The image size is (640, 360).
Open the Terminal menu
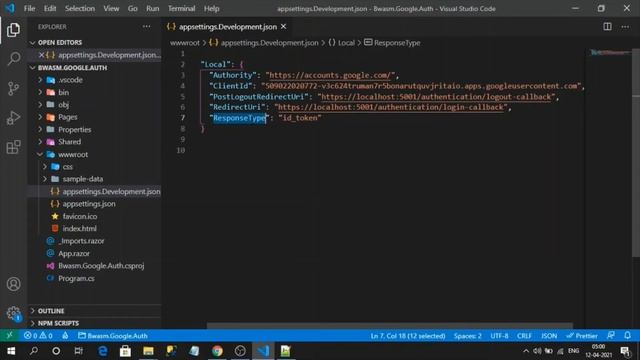point(181,9)
